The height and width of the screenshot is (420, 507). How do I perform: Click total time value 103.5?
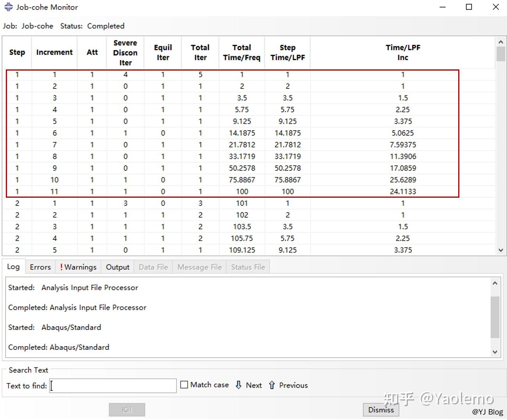pos(242,227)
